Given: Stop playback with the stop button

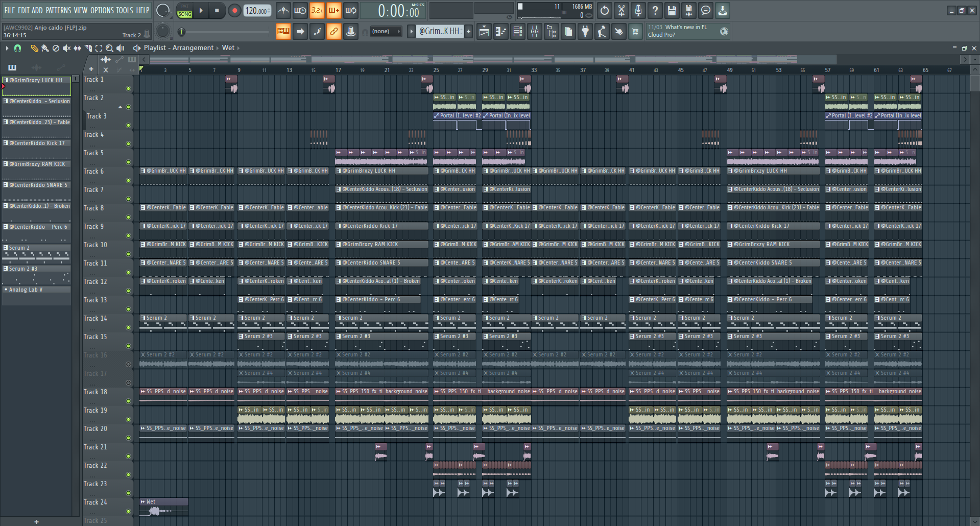Looking at the screenshot, I should tap(217, 10).
